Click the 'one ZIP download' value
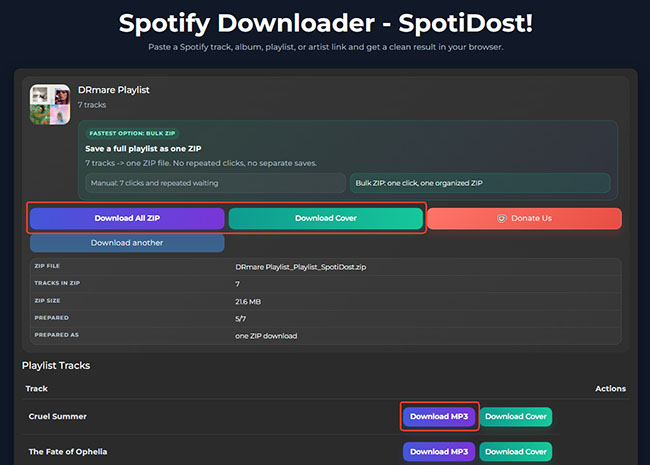The image size is (650, 465). (266, 336)
